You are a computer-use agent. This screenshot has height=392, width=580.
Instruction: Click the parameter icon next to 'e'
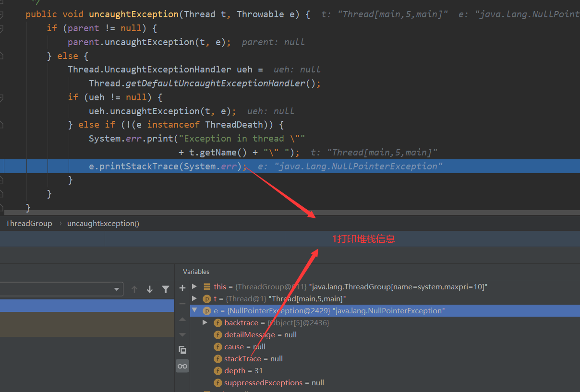pos(207,310)
